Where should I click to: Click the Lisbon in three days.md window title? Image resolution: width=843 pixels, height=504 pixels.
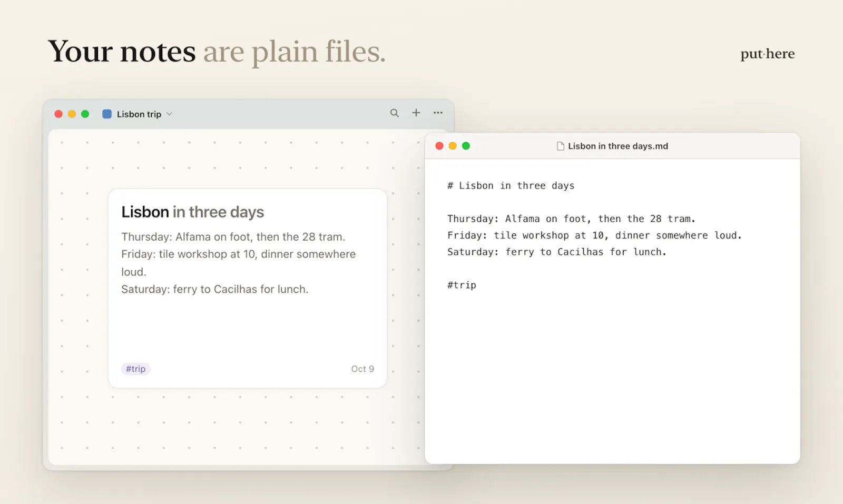point(618,146)
